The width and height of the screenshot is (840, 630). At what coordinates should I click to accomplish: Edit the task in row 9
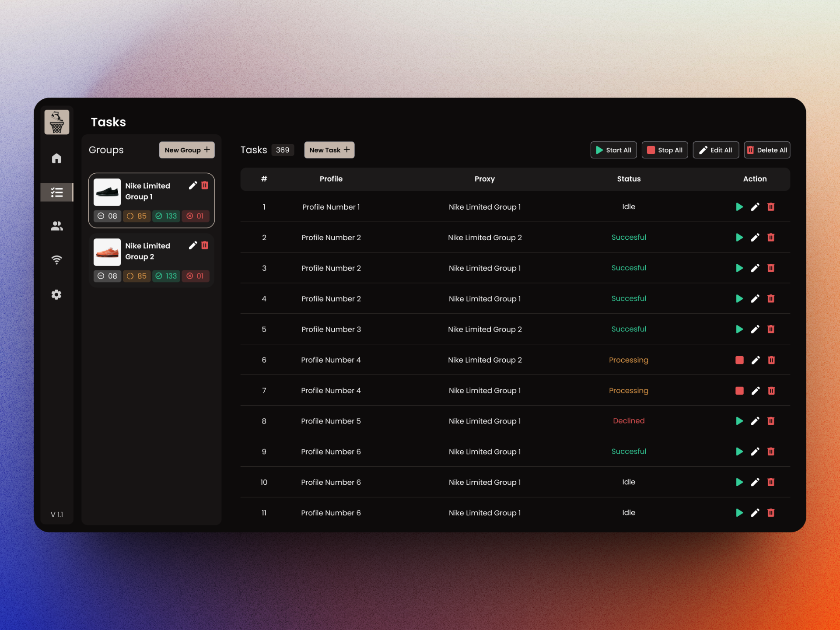[755, 451]
